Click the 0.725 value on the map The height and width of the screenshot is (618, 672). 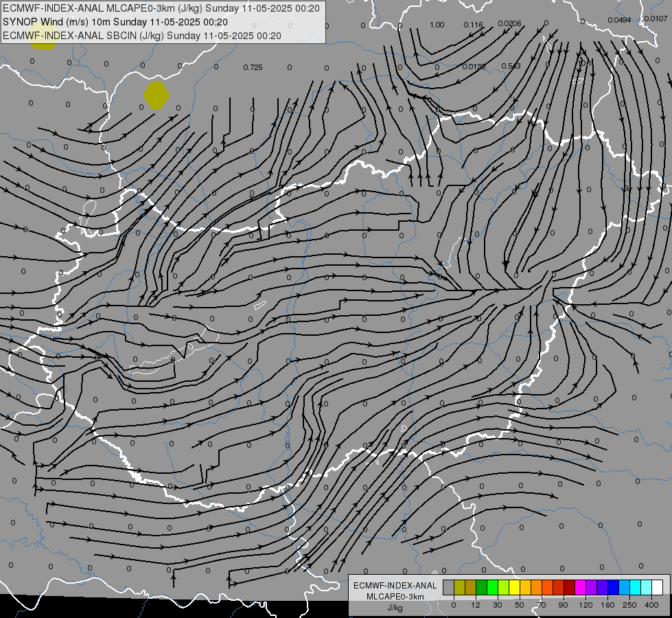(x=253, y=67)
